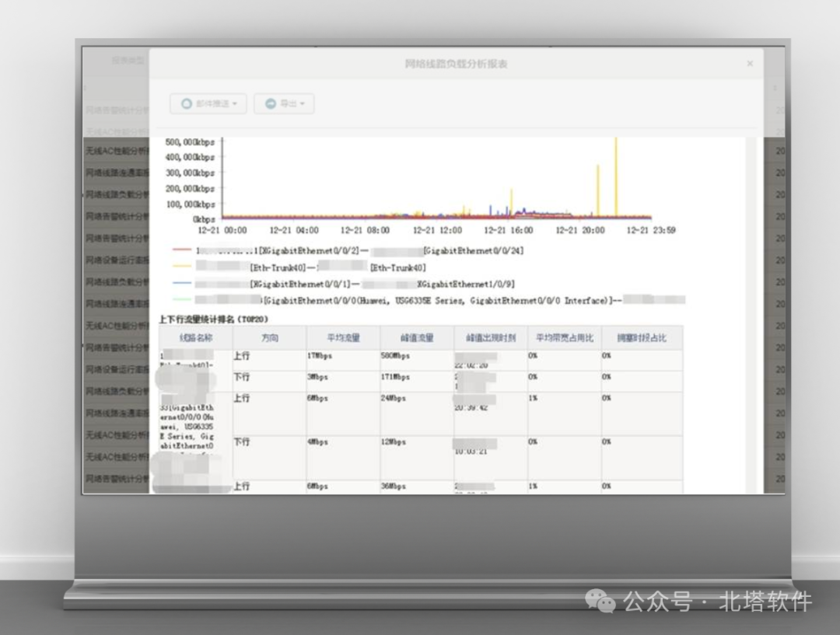Click the 12-21 00:00 time axis label
Viewport: 840px width, 635px height.
click(222, 230)
